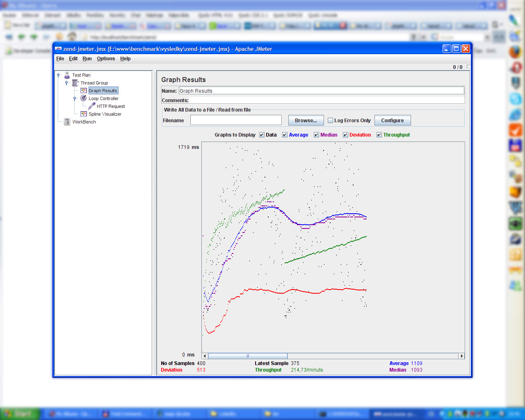Click the '0 ms' axis label
This screenshot has height=420, width=525.
click(188, 355)
